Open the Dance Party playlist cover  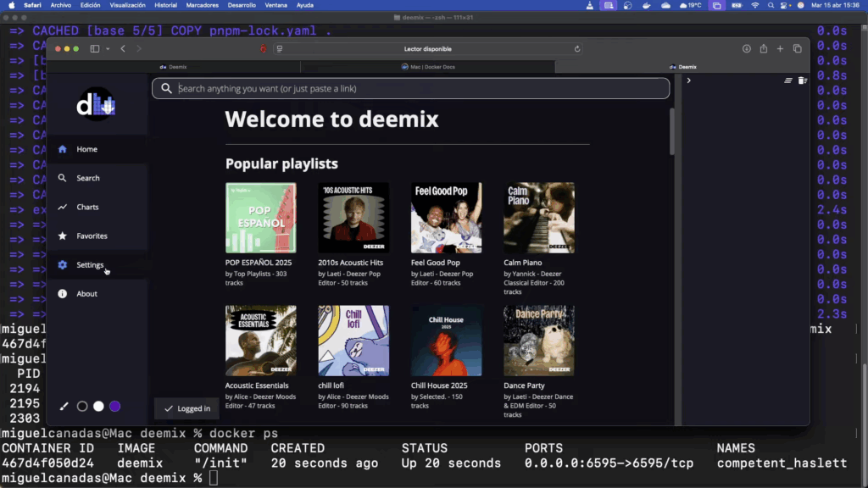(x=539, y=341)
